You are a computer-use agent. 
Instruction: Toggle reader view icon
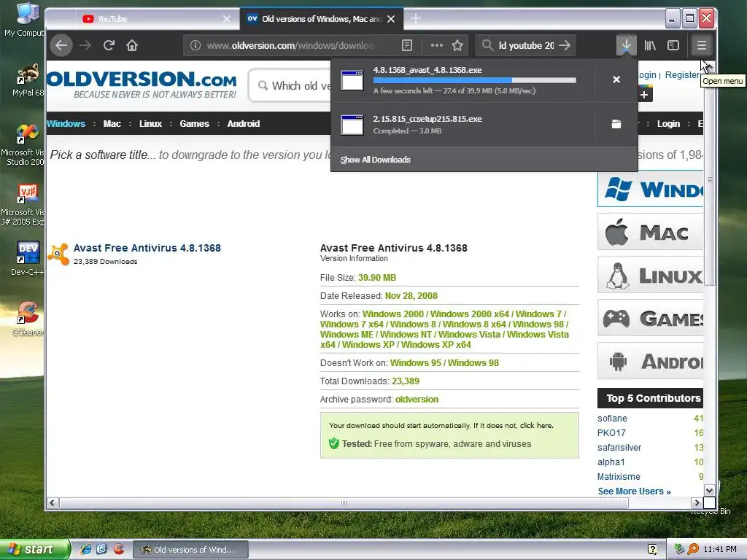407,45
